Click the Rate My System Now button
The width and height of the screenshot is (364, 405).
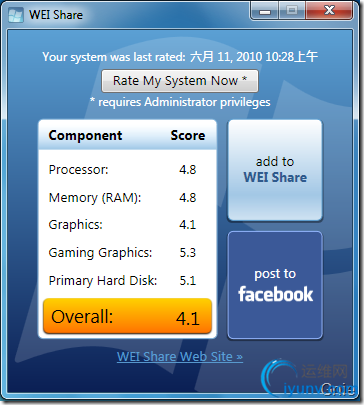click(x=180, y=81)
